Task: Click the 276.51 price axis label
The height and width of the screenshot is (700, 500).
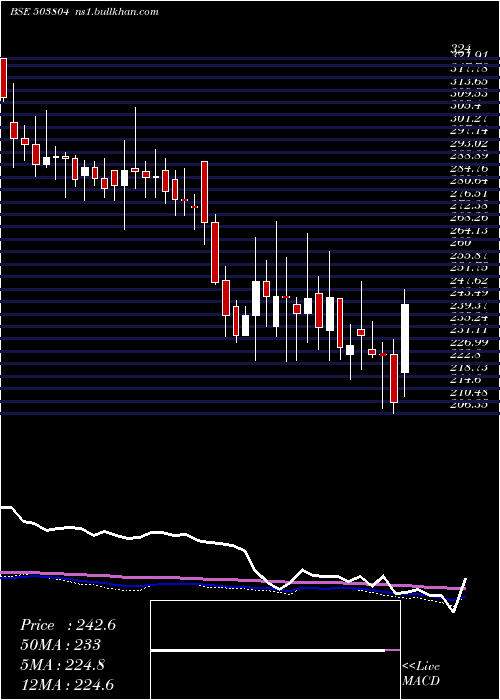Action: pyautogui.click(x=468, y=193)
